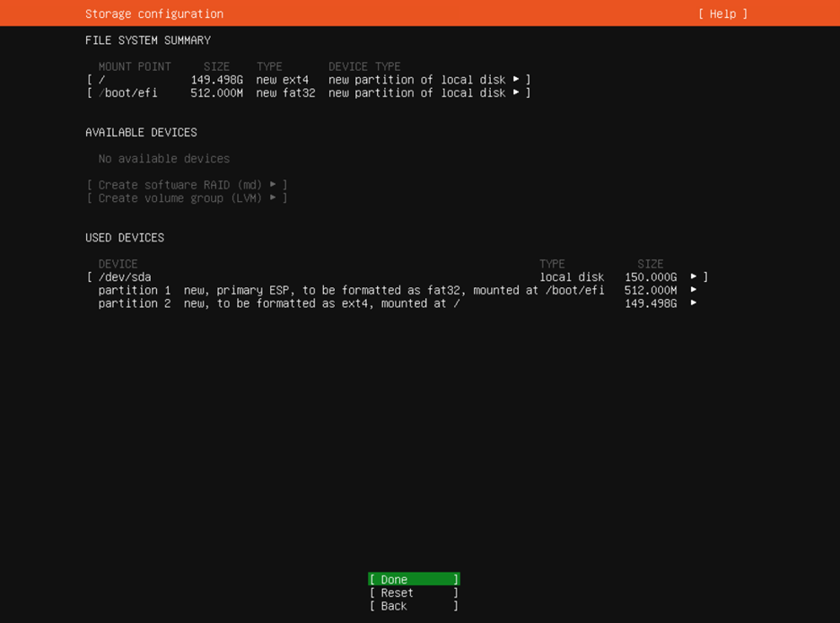This screenshot has height=623, width=840.
Task: Expand arrow on the fat32 summary row
Action: tap(516, 93)
